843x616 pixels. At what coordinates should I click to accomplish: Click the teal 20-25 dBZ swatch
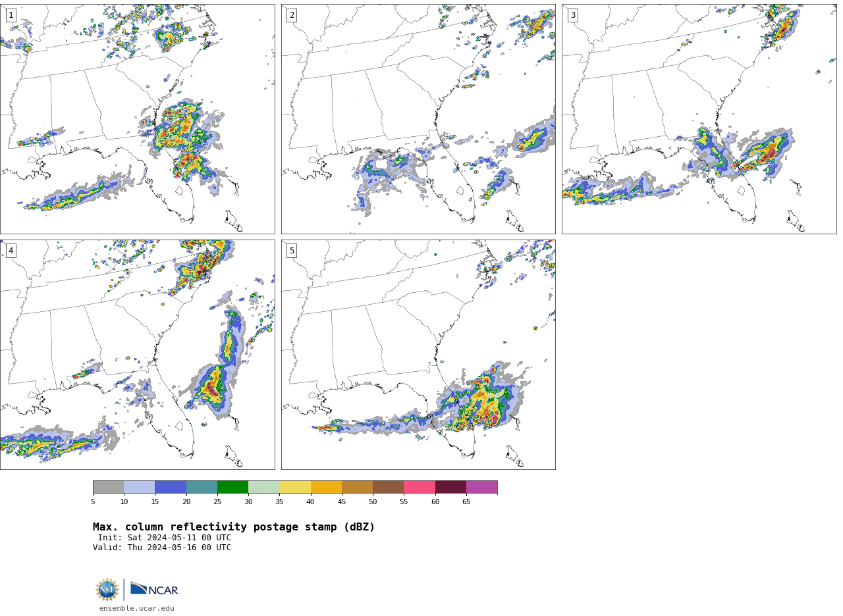202,487
